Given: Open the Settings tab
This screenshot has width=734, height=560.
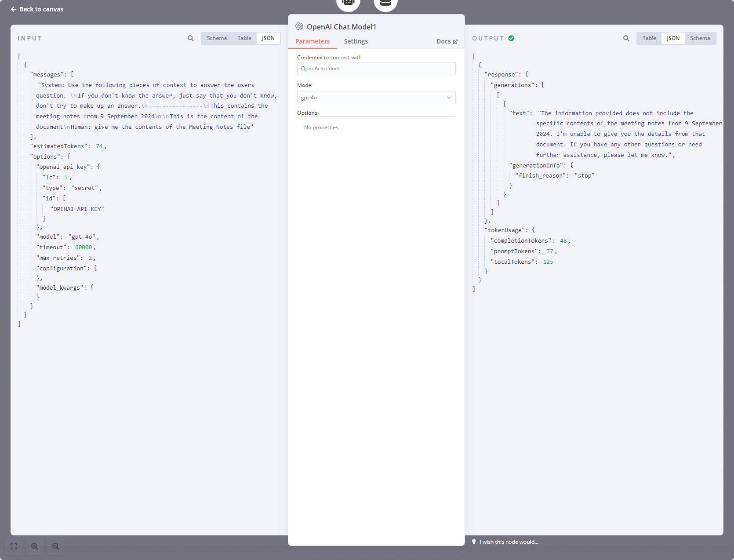Looking at the screenshot, I should point(356,41).
